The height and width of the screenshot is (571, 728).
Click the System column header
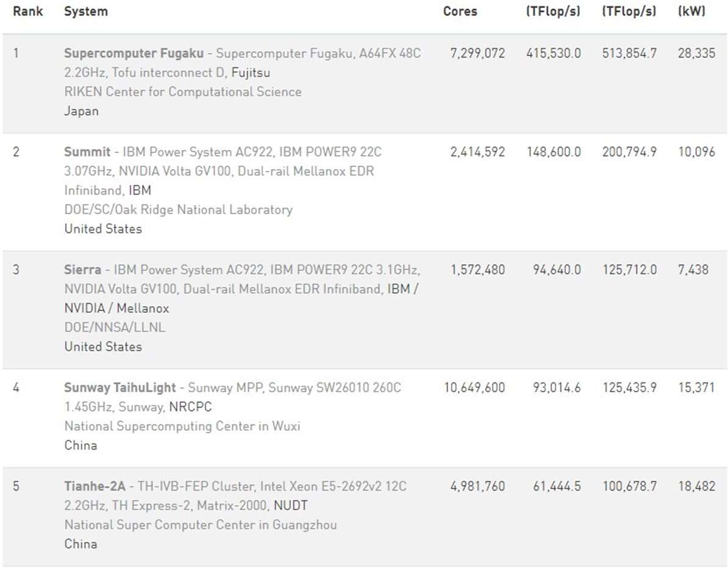85,12
